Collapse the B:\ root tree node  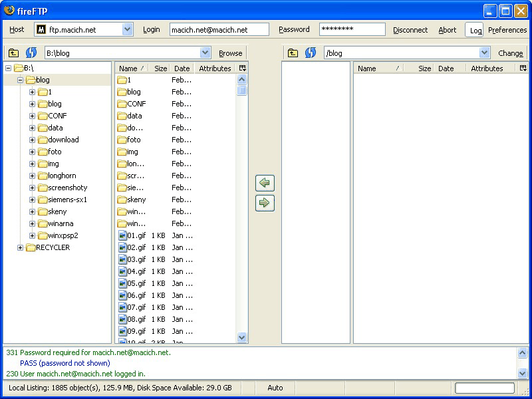(x=9, y=68)
